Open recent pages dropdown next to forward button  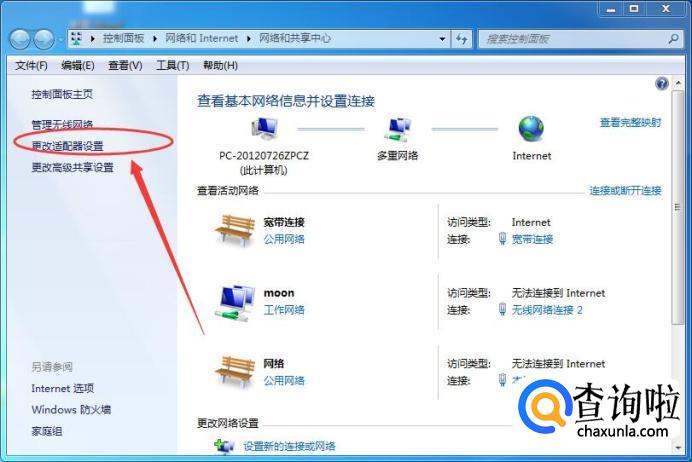(60, 40)
